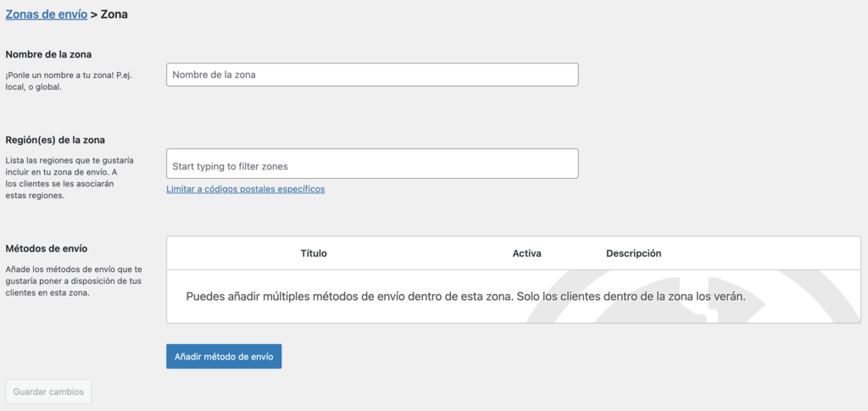Click the current Zona breadcrumb text
868x411 pixels.
tap(114, 14)
